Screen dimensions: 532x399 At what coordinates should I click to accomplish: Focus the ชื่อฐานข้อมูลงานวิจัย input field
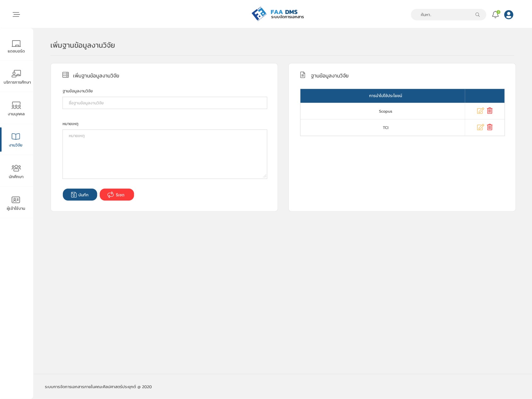click(165, 103)
